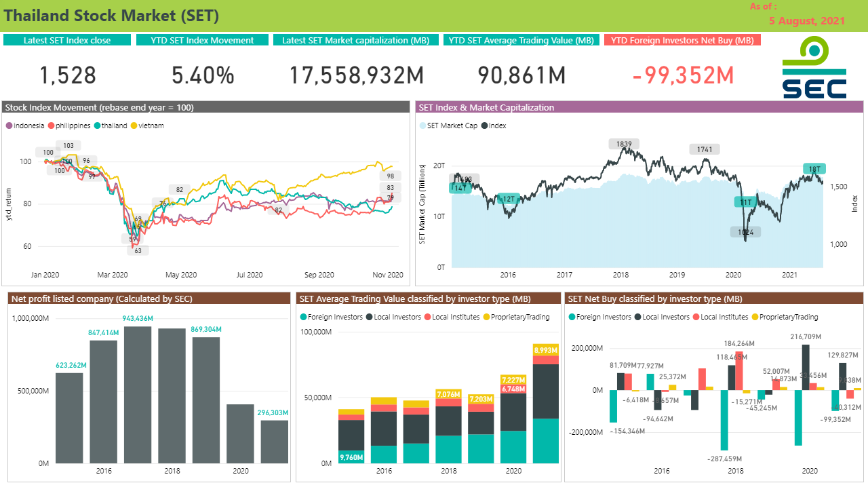This screenshot has width=868, height=502.
Task: Select Local Investors legend in SET Net Buy chart
Action: click(663, 317)
